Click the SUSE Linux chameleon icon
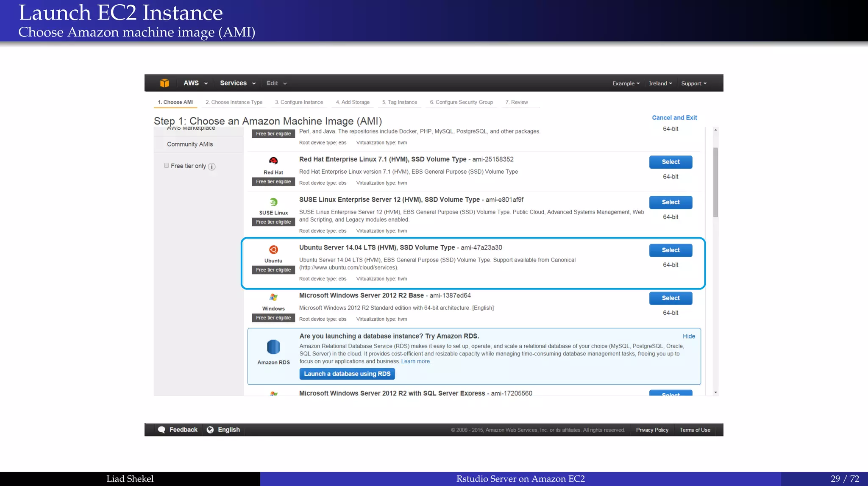The image size is (868, 486). [x=273, y=202]
